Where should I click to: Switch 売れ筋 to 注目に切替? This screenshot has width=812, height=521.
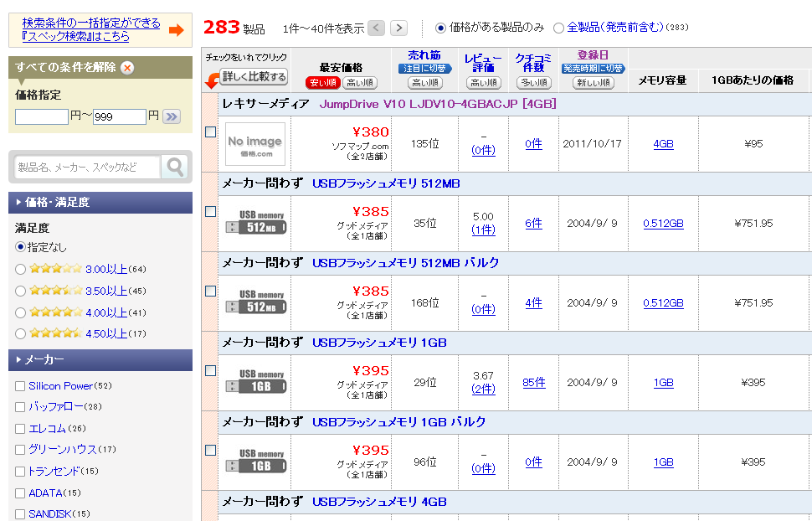[424, 69]
